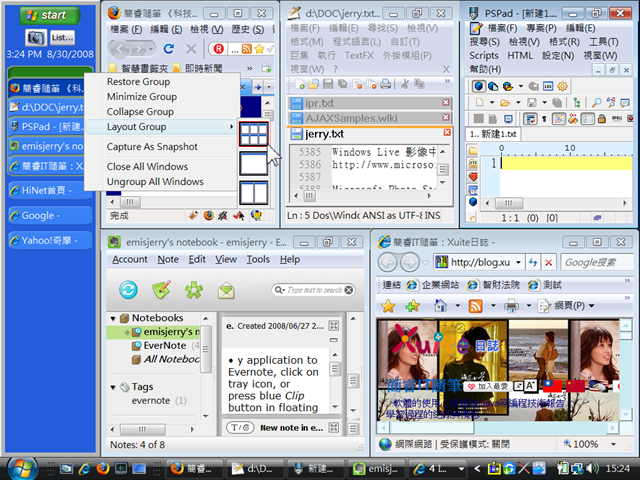Select Ungroup All Windows entry
This screenshot has height=480, width=640.
coord(155,182)
